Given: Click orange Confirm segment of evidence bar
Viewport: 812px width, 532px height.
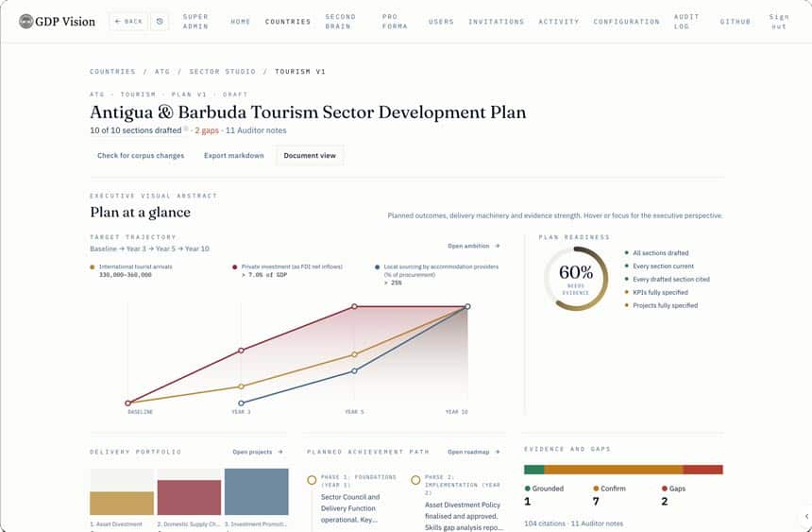Looking at the screenshot, I should pos(614,470).
